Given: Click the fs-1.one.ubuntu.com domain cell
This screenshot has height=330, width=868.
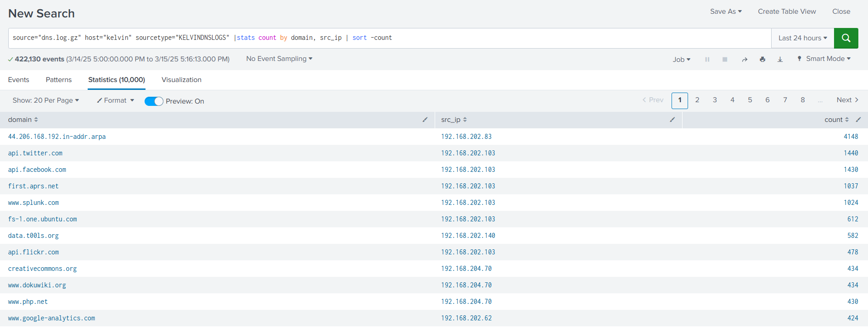Looking at the screenshot, I should pos(43,219).
